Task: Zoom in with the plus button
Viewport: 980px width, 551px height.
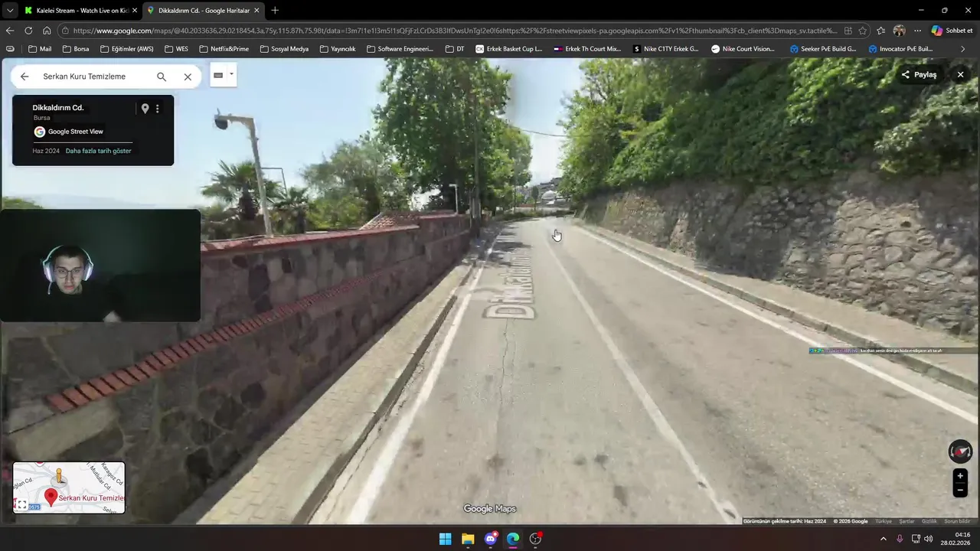Action: click(960, 476)
